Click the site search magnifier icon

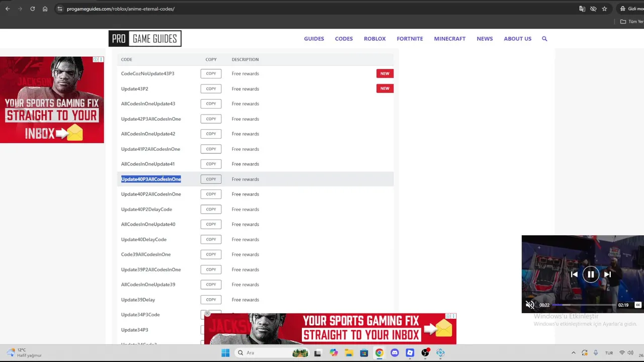pos(544,39)
